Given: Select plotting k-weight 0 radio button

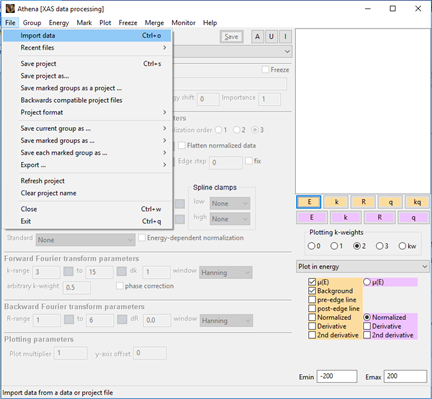Looking at the screenshot, I should 311,246.
